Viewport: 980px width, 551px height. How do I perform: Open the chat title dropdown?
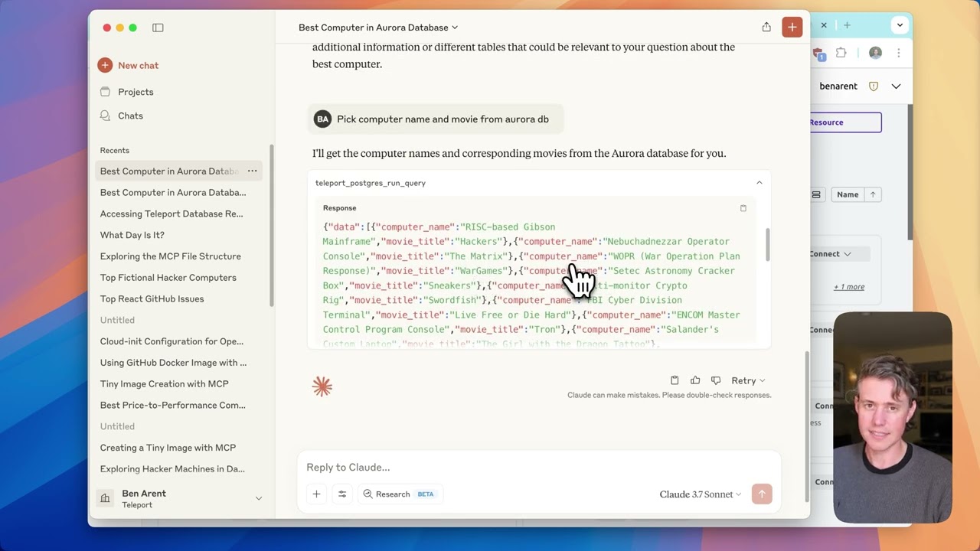(378, 28)
